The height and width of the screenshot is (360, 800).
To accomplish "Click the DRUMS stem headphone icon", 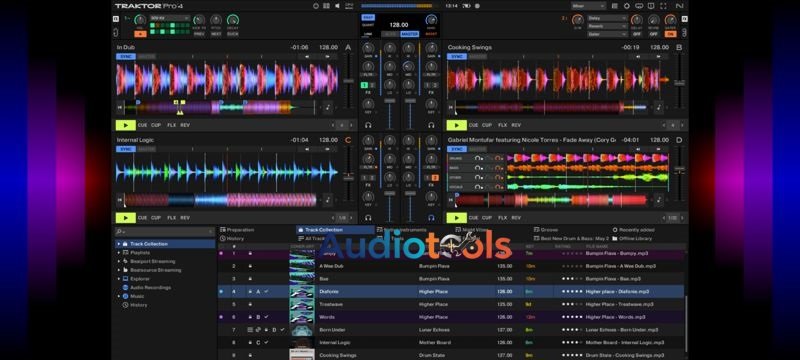I will tap(478, 158).
